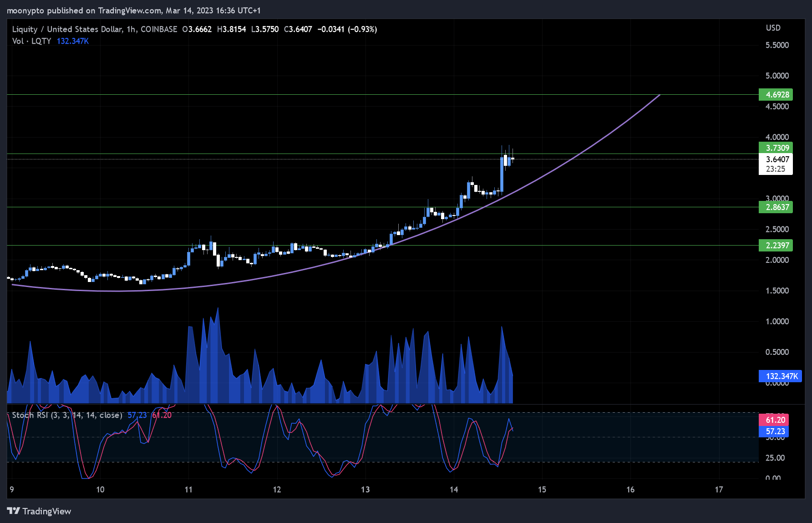Click the pink Stoch RSI value 61.20 on axis
Viewport: 812px width, 523px height.
(x=774, y=420)
